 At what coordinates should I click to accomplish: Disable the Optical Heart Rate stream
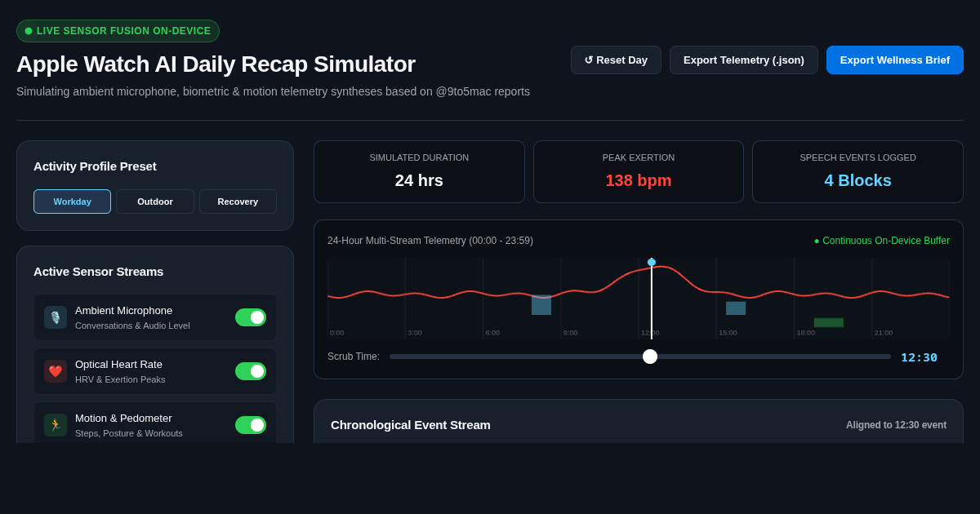251,371
